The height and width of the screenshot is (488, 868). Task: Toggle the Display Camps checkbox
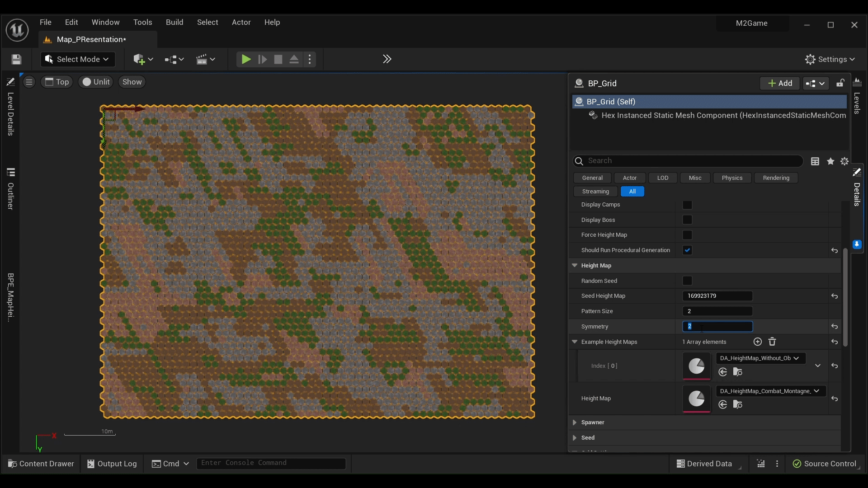coord(687,205)
